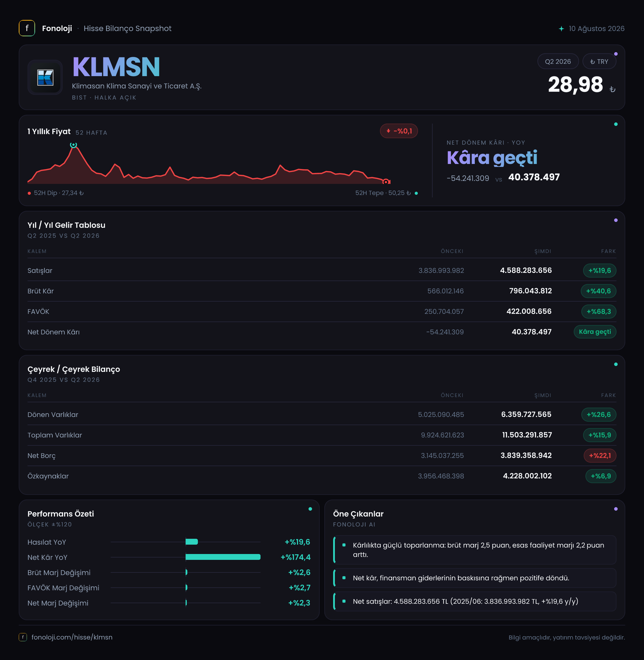
Task: Click the Toplam Varlıklar value 11.503.291.857
Action: [x=527, y=435]
